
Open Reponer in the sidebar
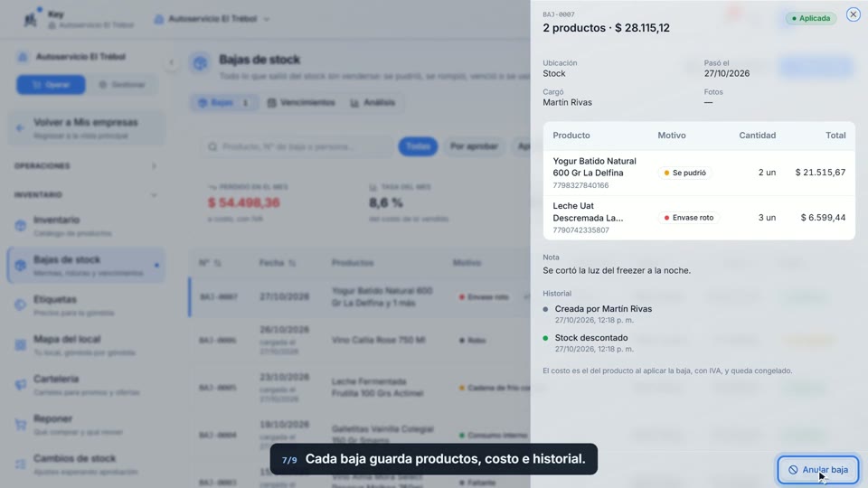[x=87, y=425]
